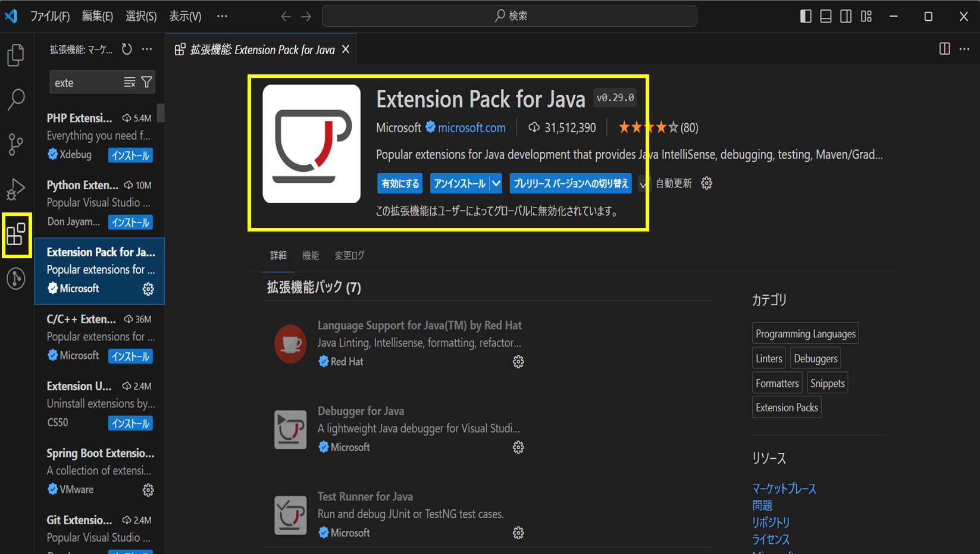
Task: Open the View (表示) menu
Action: coord(185,16)
